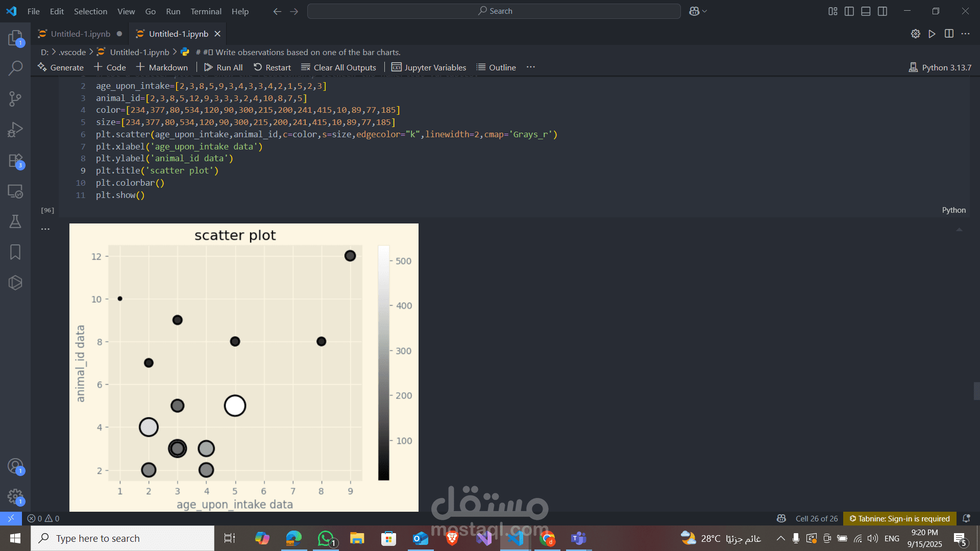Open the File menu

[x=34, y=11]
